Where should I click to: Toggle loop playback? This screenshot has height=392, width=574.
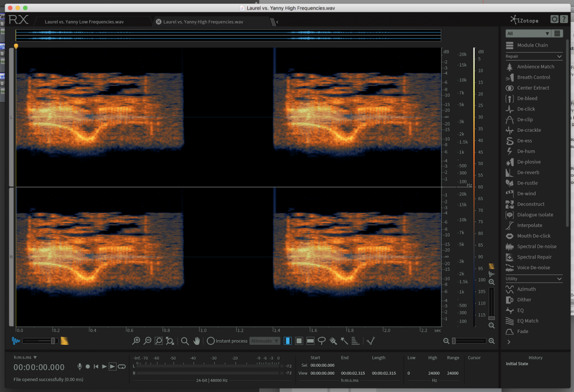[121, 367]
